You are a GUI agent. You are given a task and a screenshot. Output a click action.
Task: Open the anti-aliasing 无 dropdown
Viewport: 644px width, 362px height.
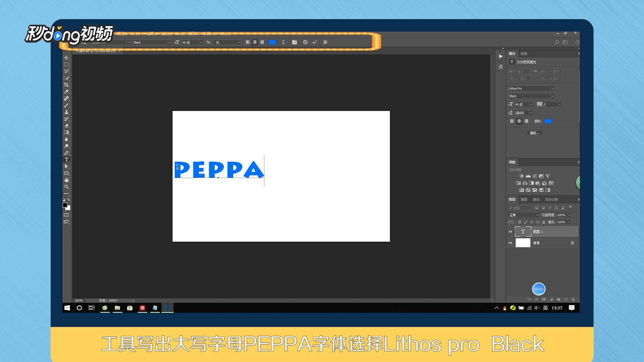tap(238, 42)
